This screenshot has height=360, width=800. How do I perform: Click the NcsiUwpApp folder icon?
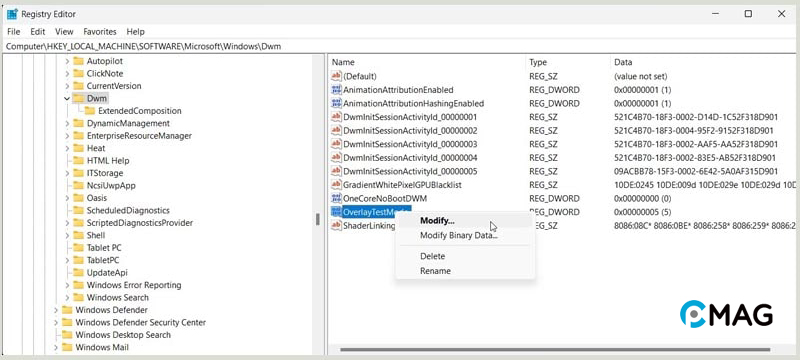pos(78,186)
